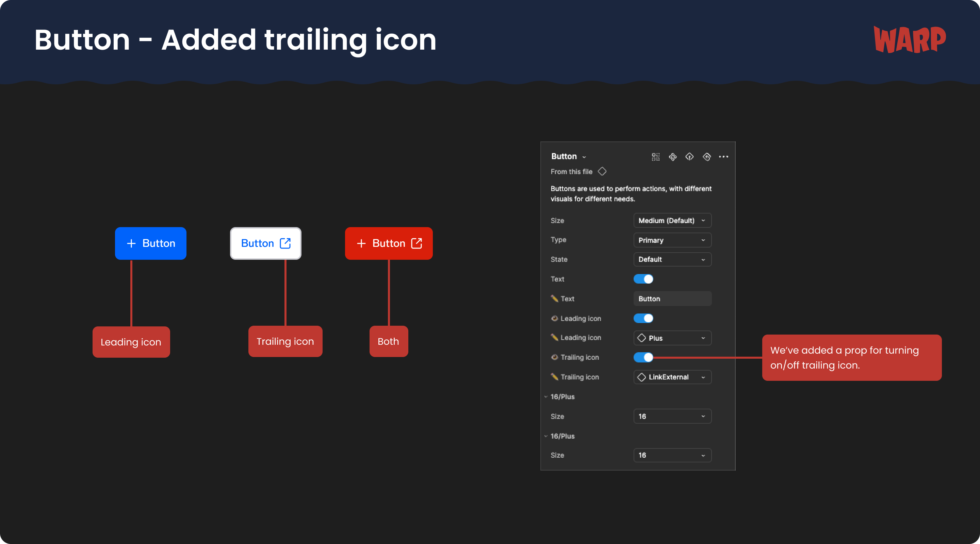The image size is (980, 544).
Task: Toggle the Text visibility switch
Action: pyautogui.click(x=643, y=279)
